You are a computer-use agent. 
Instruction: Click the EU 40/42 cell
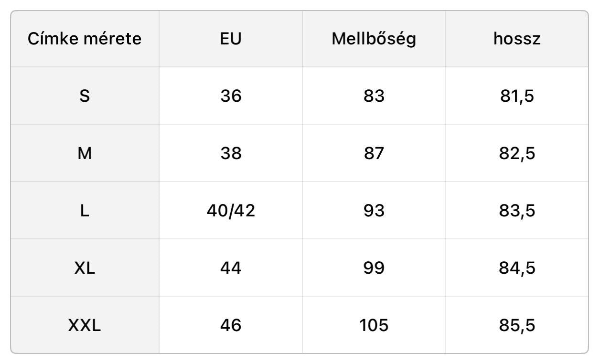(231, 211)
